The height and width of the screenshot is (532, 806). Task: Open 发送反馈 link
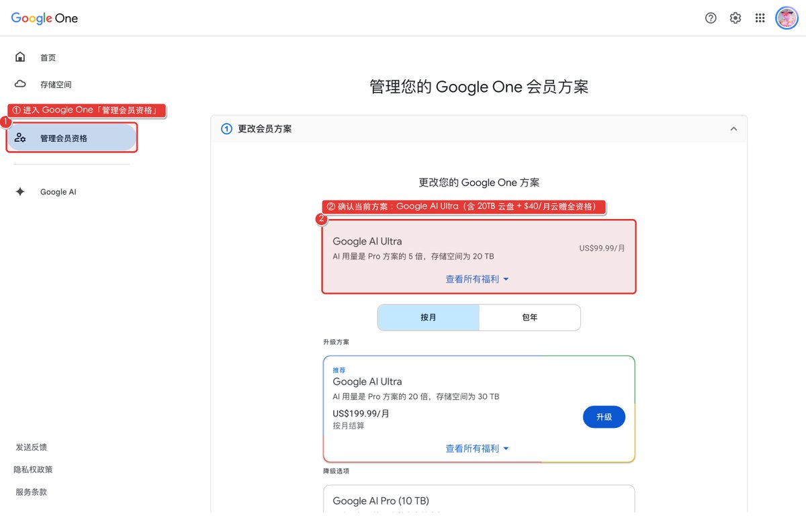click(x=31, y=447)
